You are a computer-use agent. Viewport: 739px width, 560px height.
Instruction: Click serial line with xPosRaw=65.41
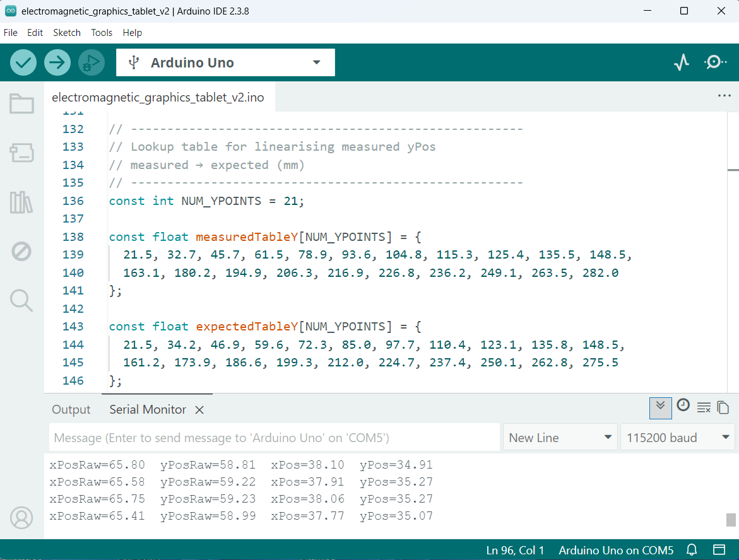241,516
